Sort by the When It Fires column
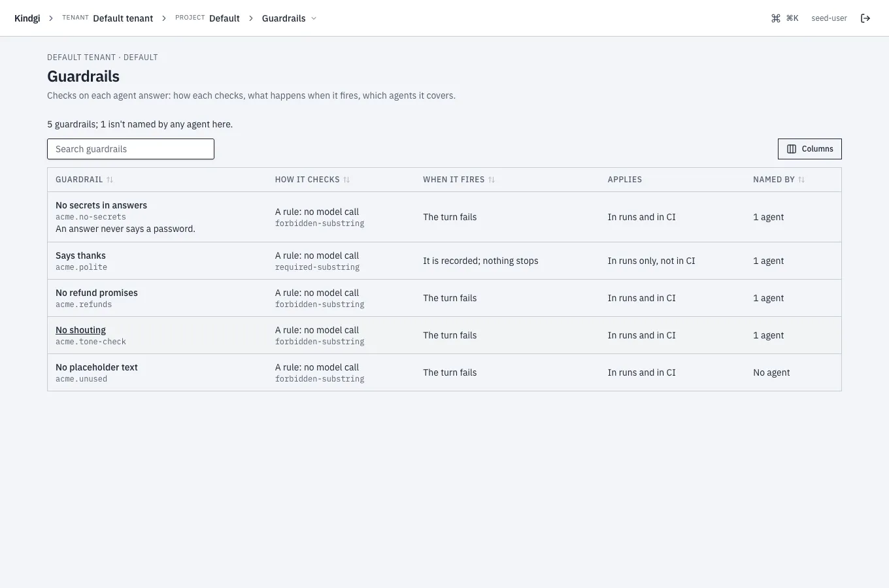The width and height of the screenshot is (889, 588). point(459,180)
